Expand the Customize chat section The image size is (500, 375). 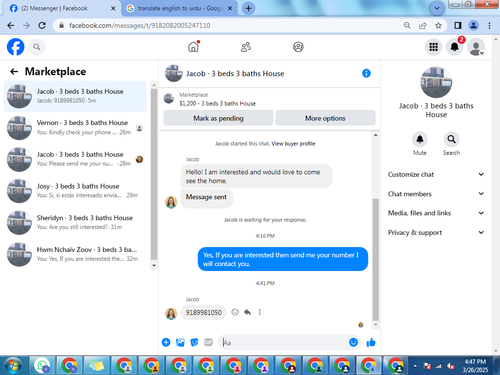click(x=436, y=174)
